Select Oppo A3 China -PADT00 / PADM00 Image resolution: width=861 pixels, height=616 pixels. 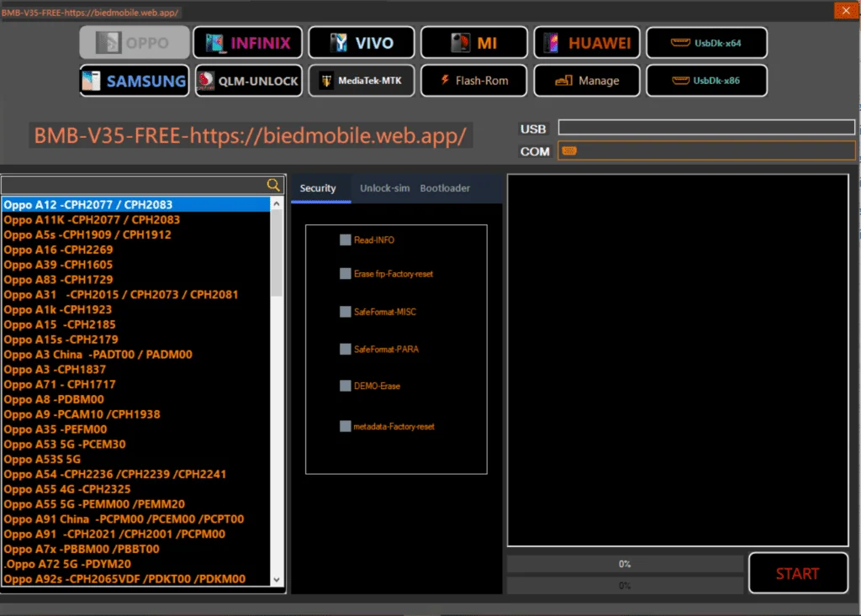[x=136, y=355]
